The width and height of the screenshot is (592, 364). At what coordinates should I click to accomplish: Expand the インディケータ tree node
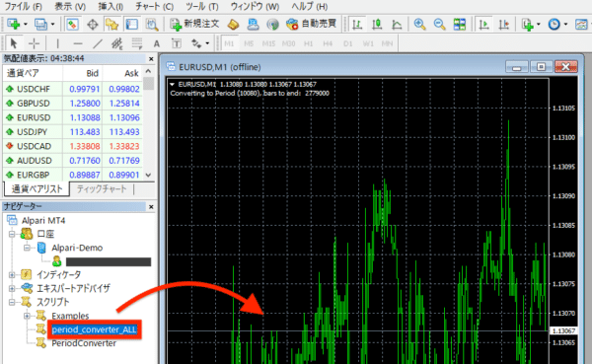pos(12,275)
